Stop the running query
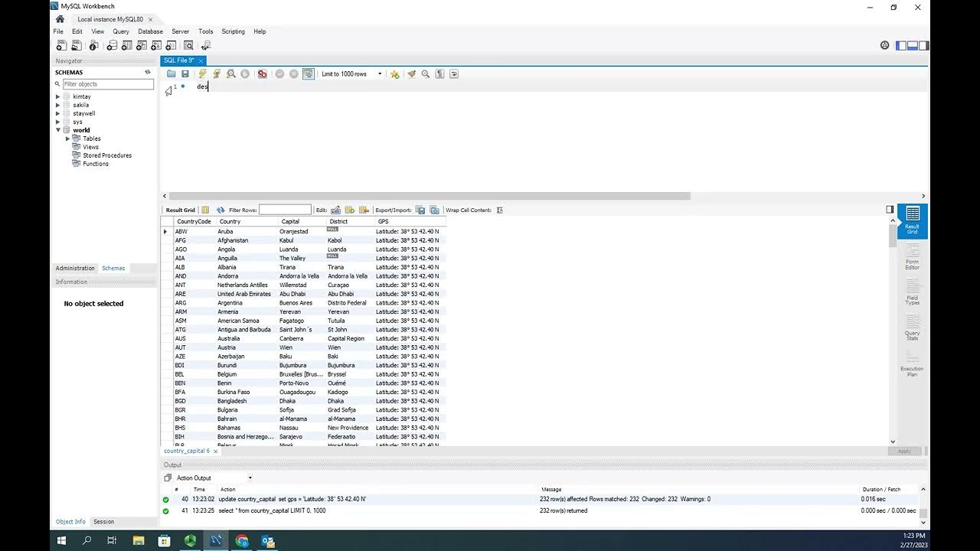The width and height of the screenshot is (980, 551). [245, 74]
